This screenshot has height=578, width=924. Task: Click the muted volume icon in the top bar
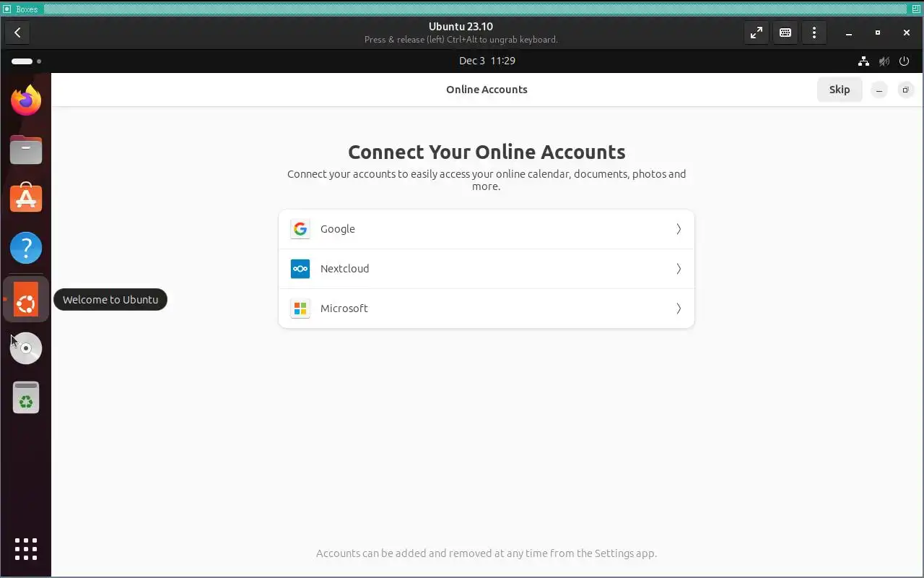884,61
